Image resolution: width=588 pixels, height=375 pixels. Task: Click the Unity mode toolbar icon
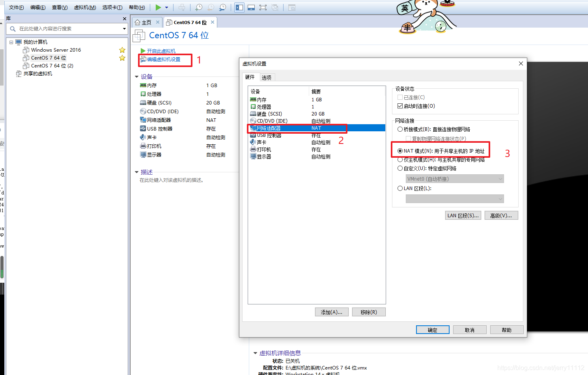[275, 7]
